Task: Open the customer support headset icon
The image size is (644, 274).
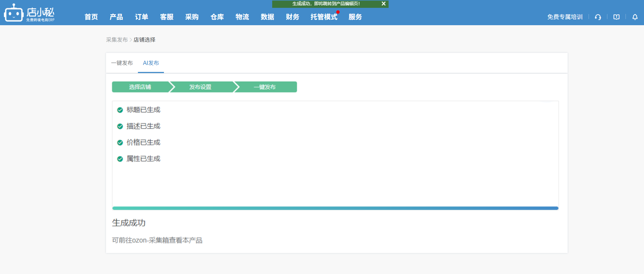Action: (598, 17)
